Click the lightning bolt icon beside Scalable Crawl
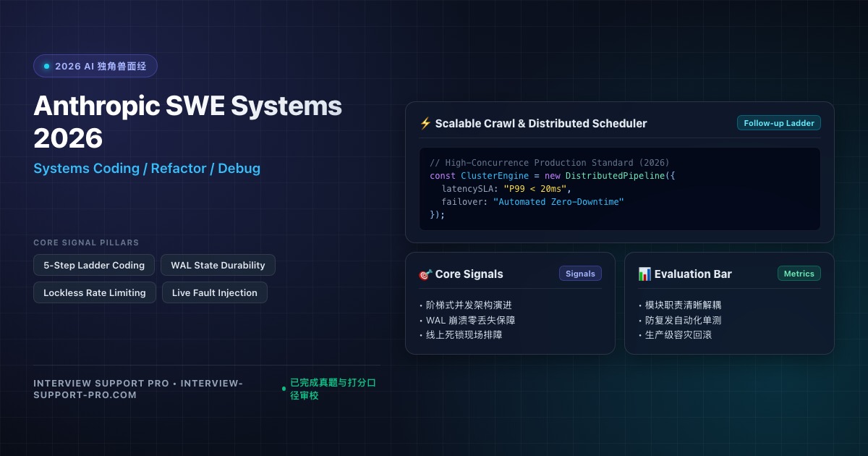Screen dimensions: 868x456 click(x=425, y=124)
